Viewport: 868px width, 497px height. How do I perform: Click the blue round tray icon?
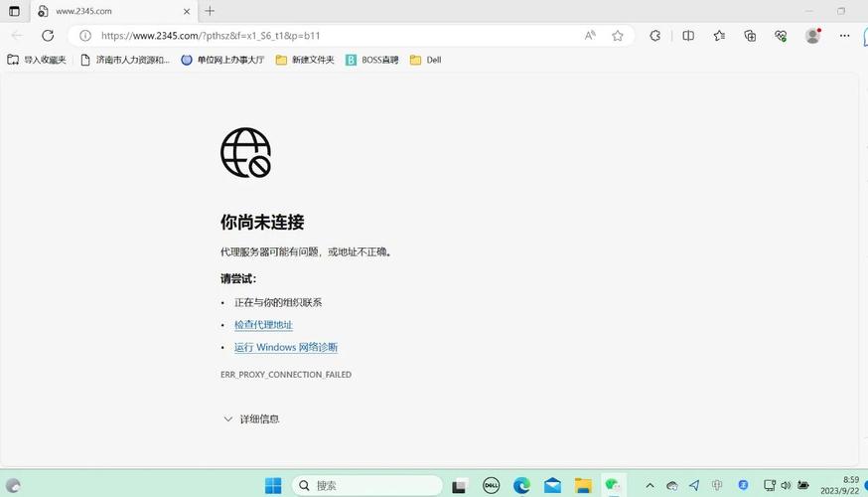(744, 486)
